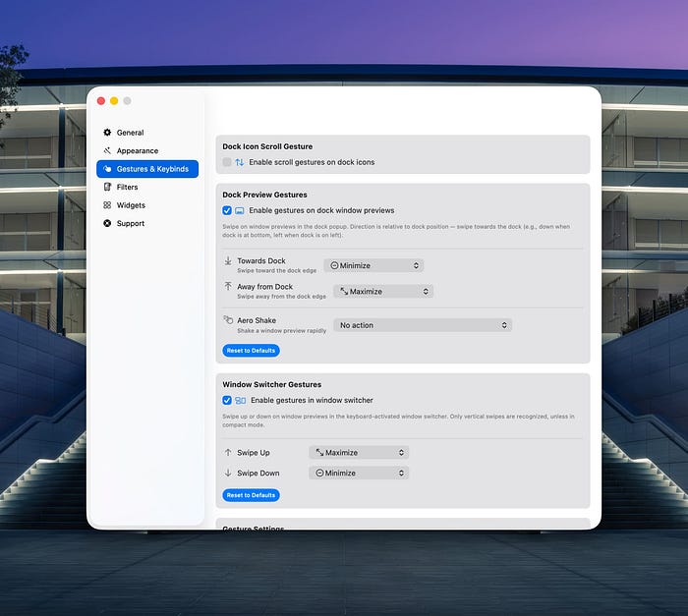The height and width of the screenshot is (616, 688).
Task: Open the Widgets settings section
Action: coord(147,205)
